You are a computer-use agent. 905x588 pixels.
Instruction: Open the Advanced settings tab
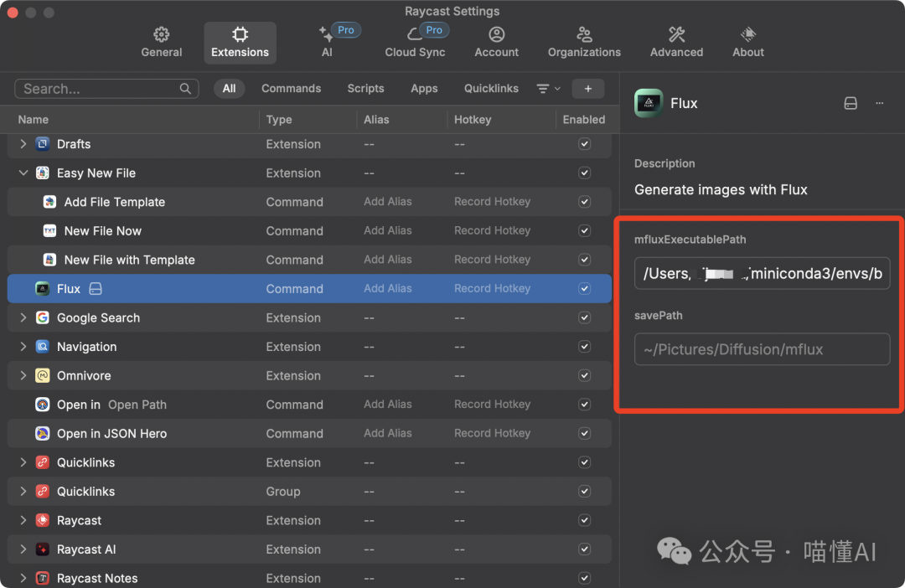click(676, 42)
